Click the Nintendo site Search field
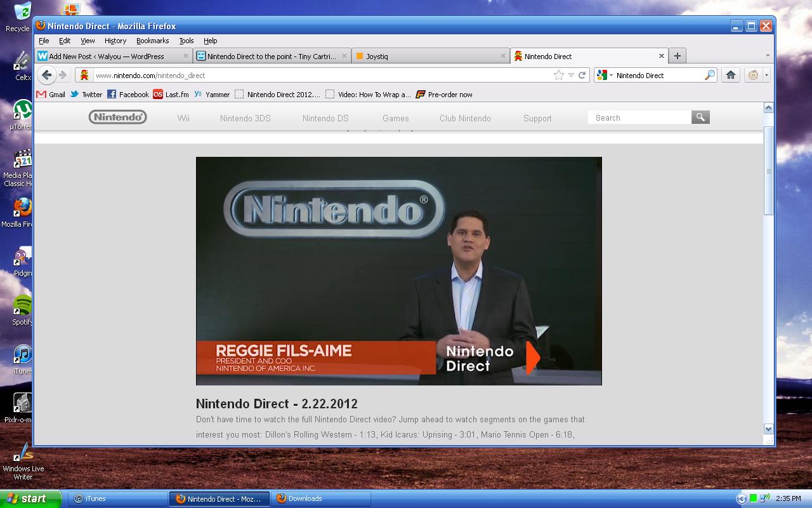This screenshot has height=508, width=812. coord(639,117)
